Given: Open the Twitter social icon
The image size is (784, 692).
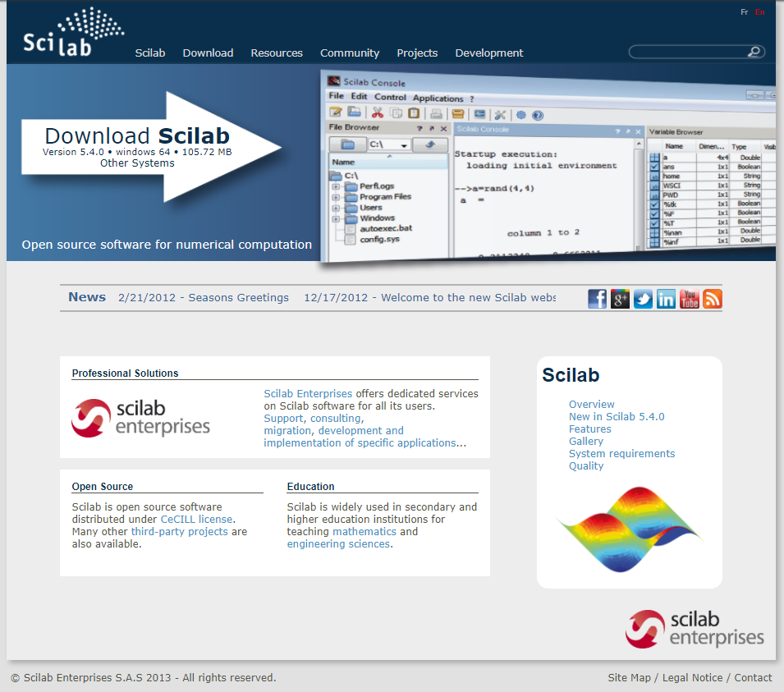Looking at the screenshot, I should click(x=643, y=299).
